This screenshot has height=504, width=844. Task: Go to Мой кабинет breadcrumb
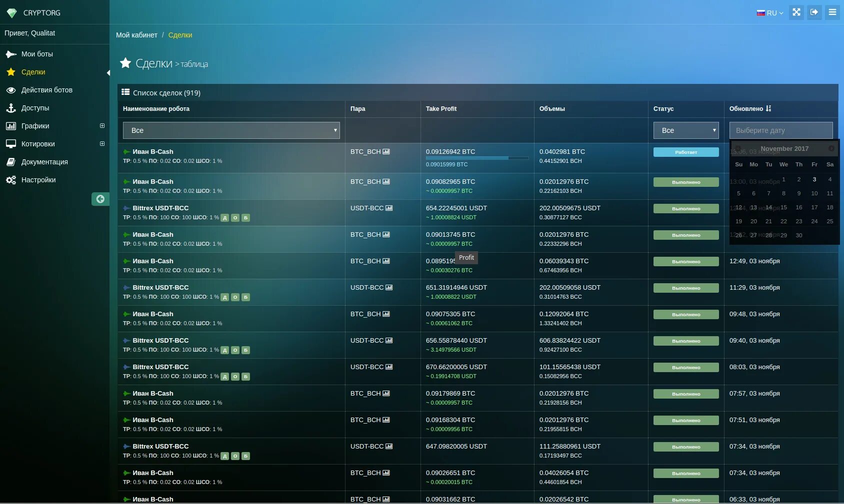click(136, 35)
